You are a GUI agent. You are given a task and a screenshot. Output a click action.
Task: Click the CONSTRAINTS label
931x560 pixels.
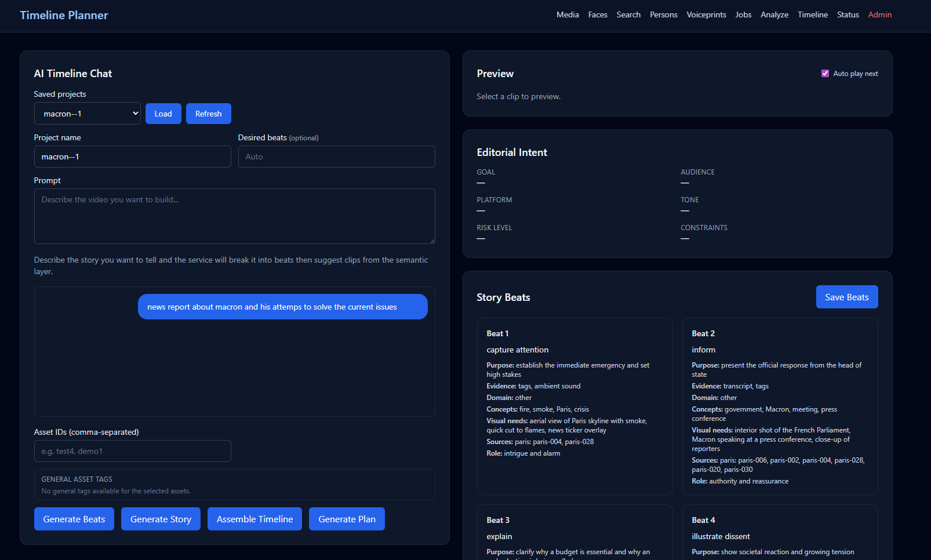pyautogui.click(x=704, y=228)
